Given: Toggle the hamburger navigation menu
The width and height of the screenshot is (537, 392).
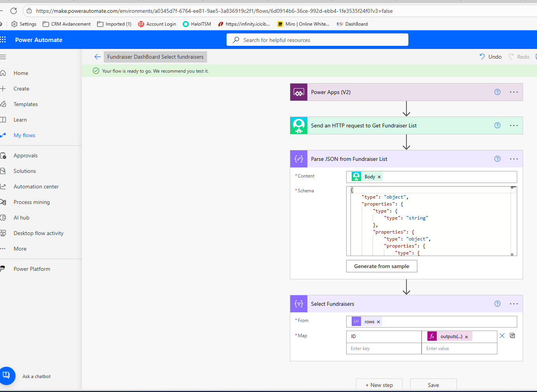Looking at the screenshot, I should coord(3,57).
